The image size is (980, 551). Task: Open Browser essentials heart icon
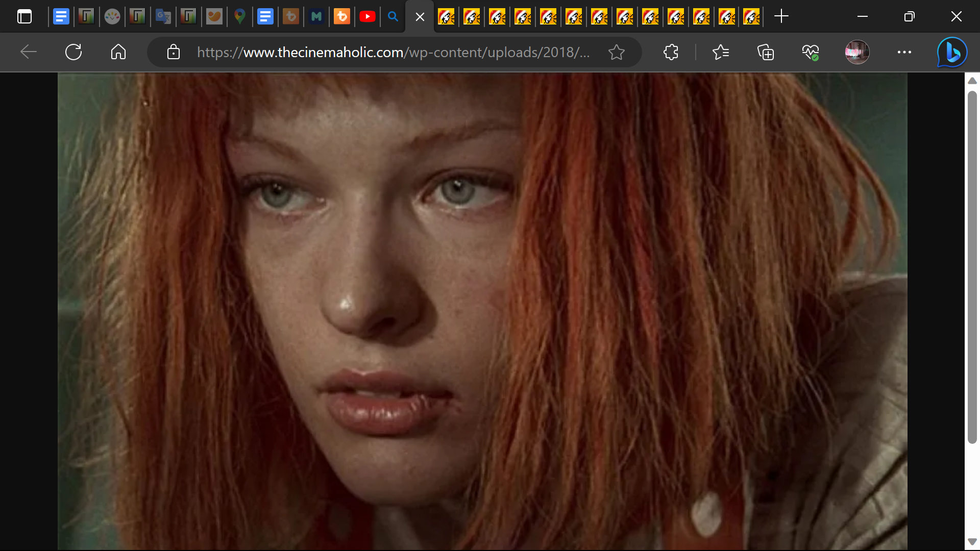(x=810, y=52)
